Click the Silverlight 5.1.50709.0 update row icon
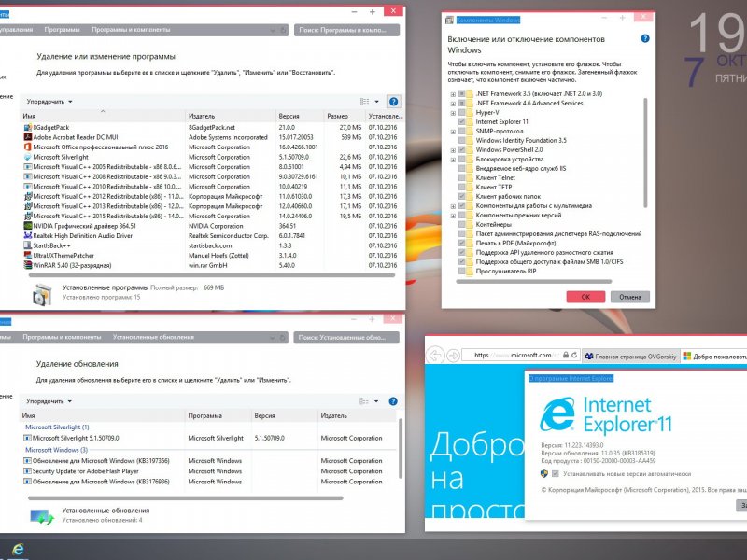 coord(27,438)
